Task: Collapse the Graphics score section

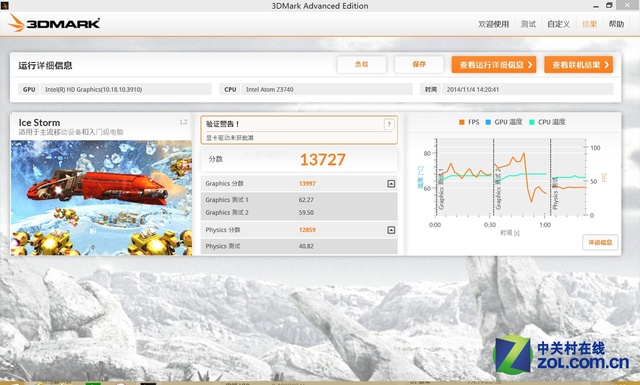Action: click(x=391, y=184)
